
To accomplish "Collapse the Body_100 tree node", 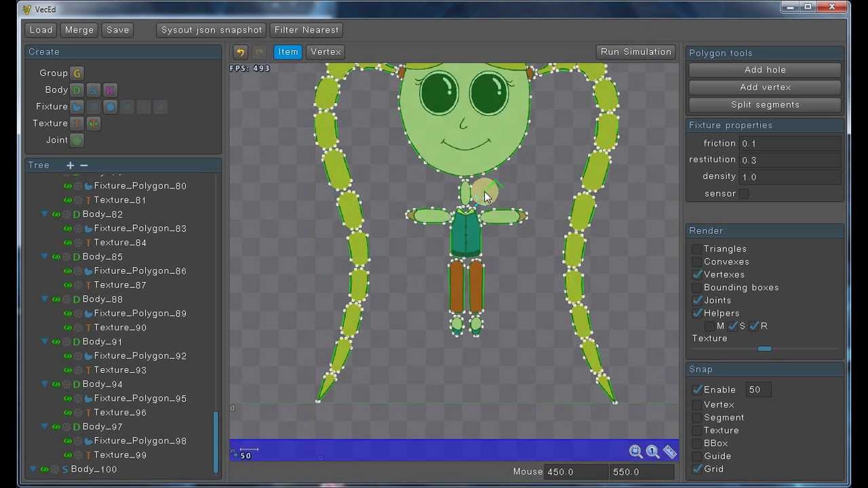I will [33, 469].
